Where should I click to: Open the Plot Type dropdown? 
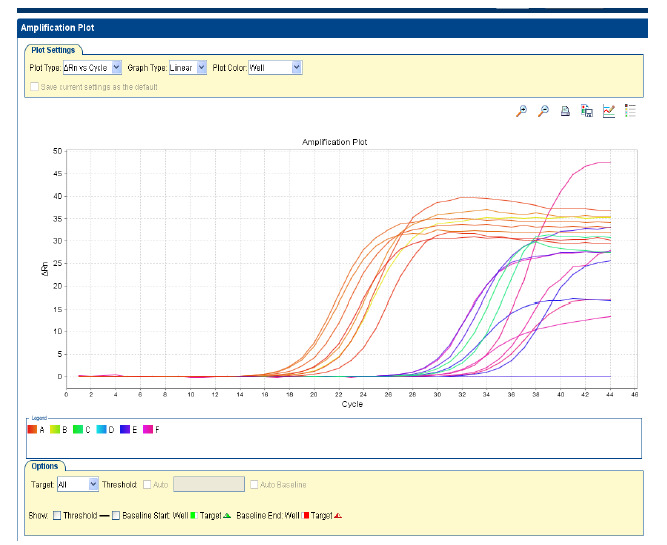(91, 67)
